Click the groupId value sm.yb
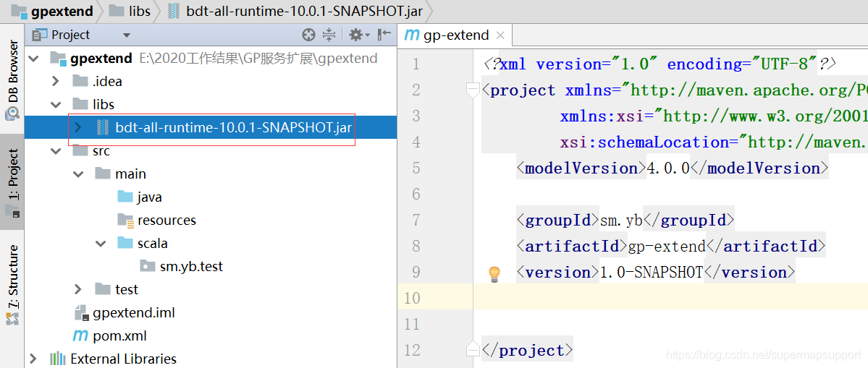 tap(621, 221)
